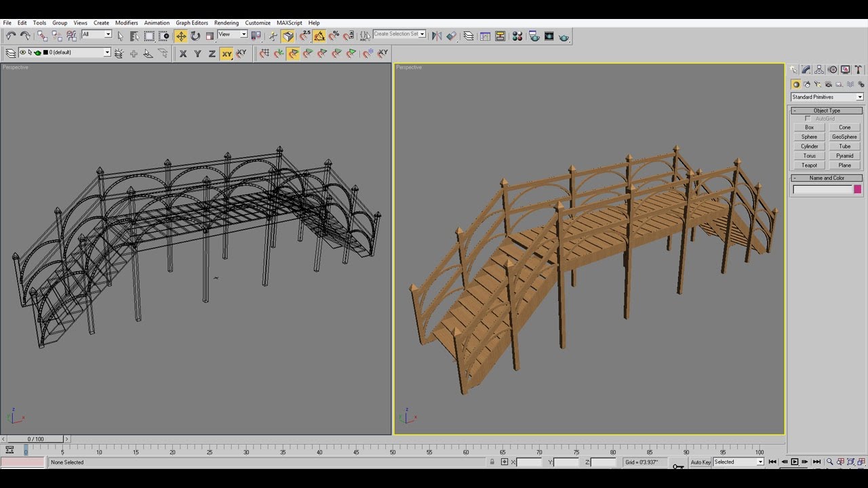
Task: Enable the AutoGrid checkbox
Action: click(x=808, y=119)
